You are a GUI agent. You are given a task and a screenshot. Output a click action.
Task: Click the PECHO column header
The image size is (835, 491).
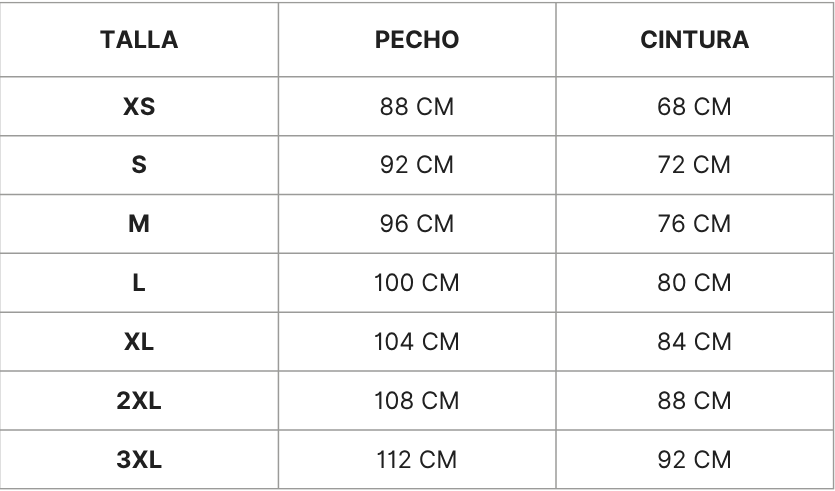pyautogui.click(x=417, y=41)
